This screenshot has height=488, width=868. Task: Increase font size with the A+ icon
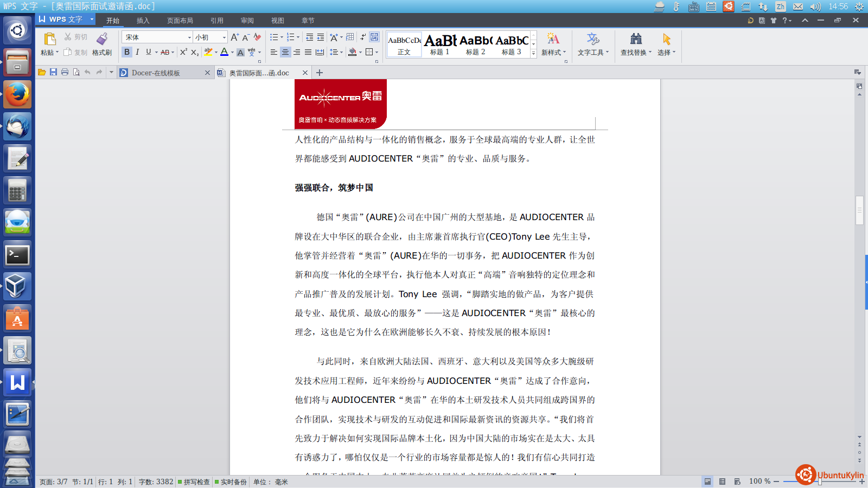234,37
